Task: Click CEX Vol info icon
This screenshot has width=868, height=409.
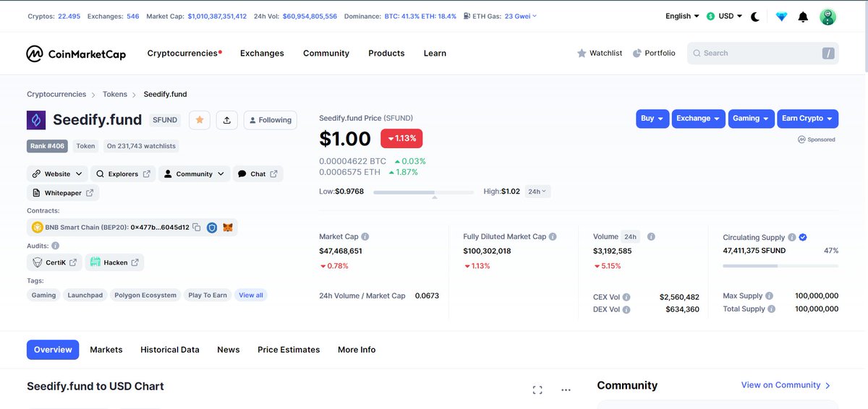Action: (x=626, y=297)
